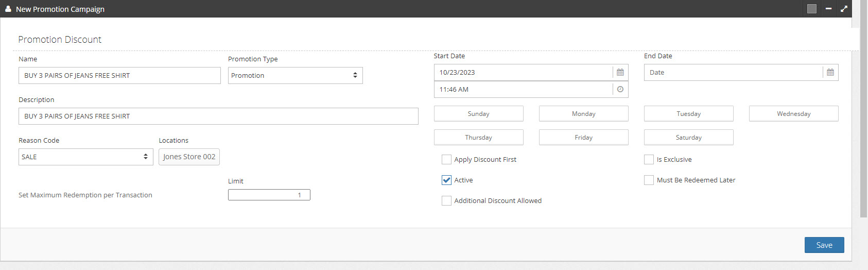Open the Reason Code SALE dropdown
The width and height of the screenshot is (868, 270).
85,157
